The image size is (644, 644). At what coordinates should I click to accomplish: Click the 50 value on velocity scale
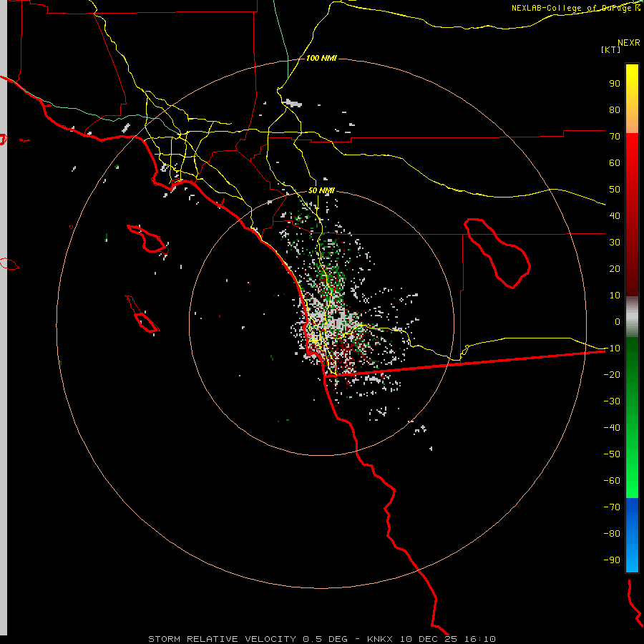click(615, 190)
